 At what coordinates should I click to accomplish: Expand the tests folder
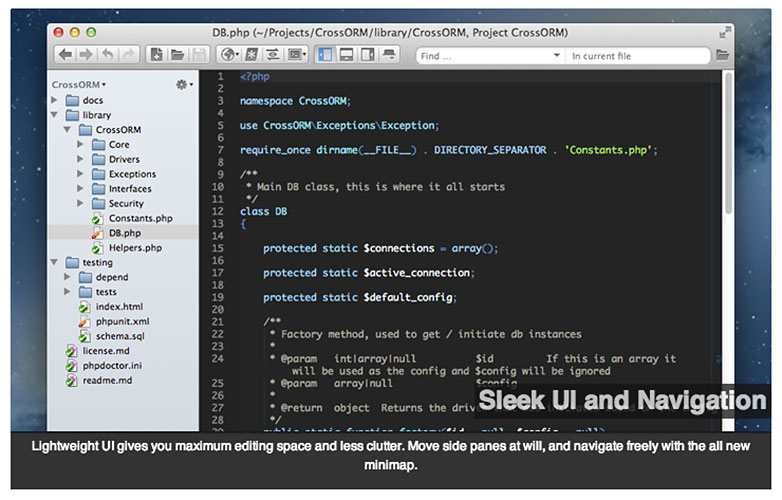tap(67, 292)
